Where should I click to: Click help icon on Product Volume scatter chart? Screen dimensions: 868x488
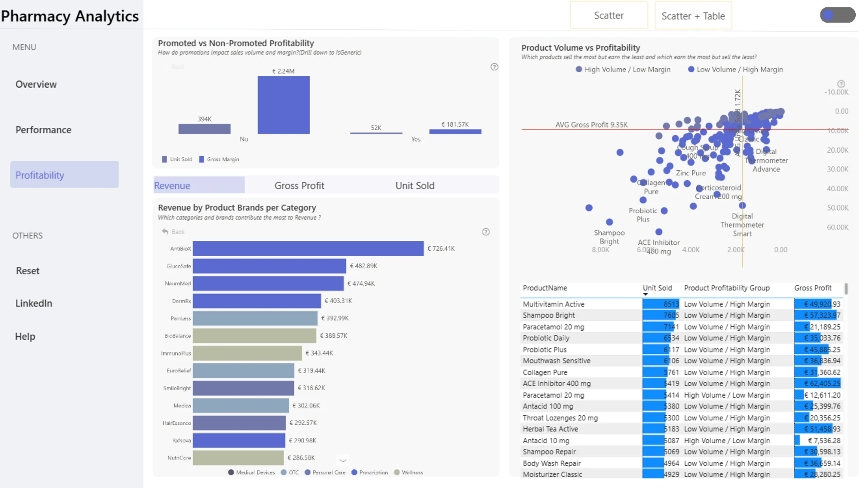pyautogui.click(x=841, y=84)
